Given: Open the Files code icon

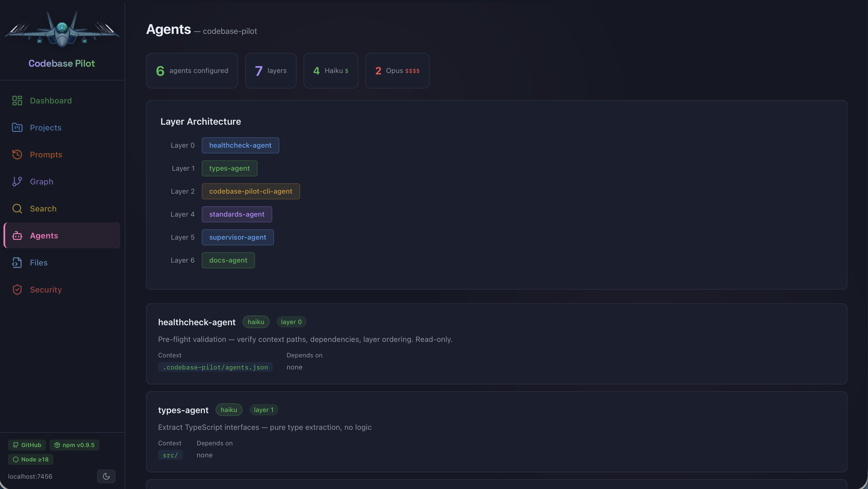Looking at the screenshot, I should (17, 262).
